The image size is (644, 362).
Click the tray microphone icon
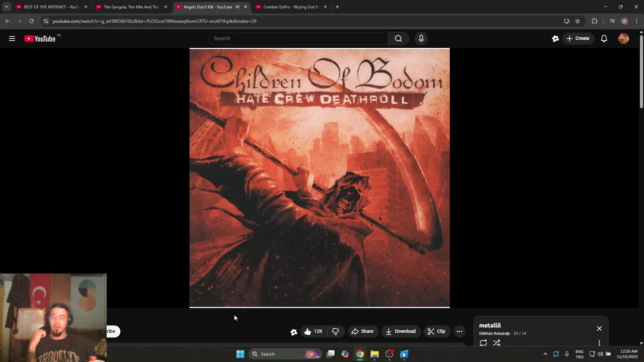567,354
